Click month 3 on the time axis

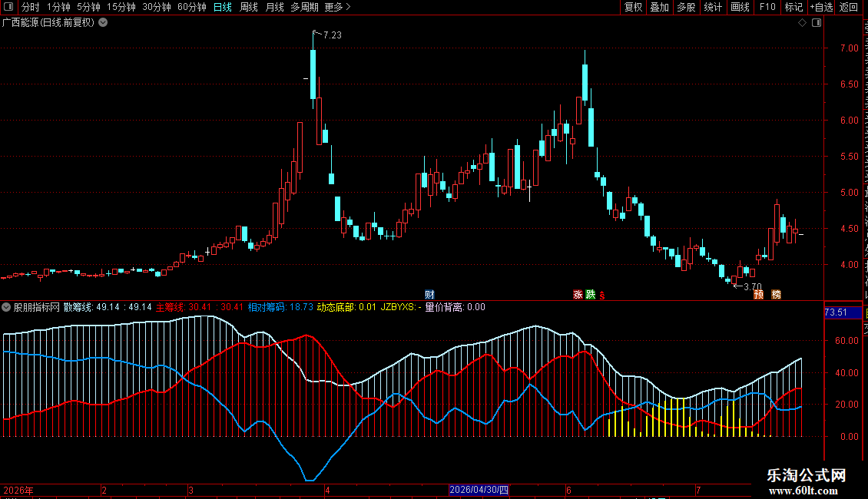coord(191,490)
